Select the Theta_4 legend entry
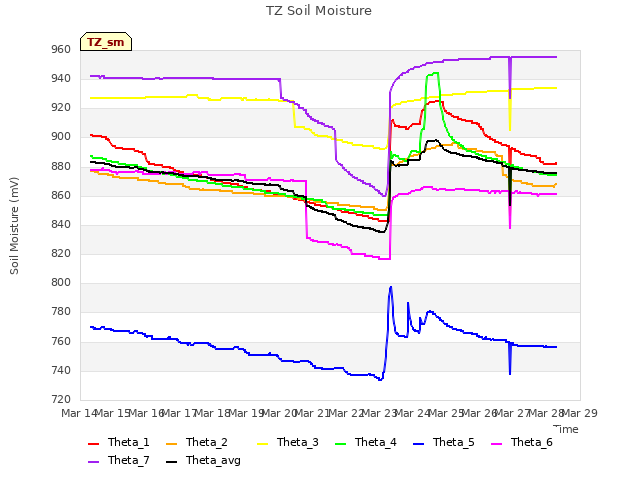The image size is (640, 480). tap(366, 442)
